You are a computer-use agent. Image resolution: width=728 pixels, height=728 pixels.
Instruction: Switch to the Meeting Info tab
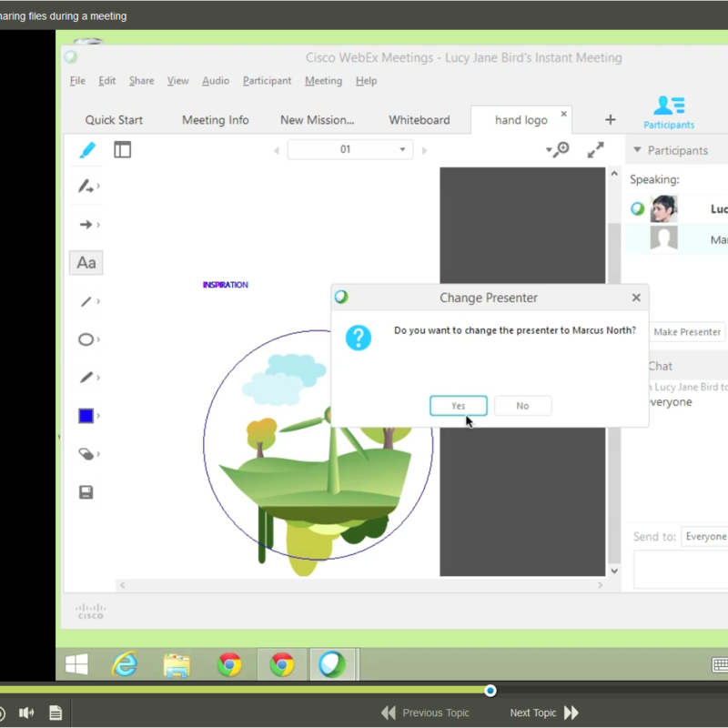point(216,120)
